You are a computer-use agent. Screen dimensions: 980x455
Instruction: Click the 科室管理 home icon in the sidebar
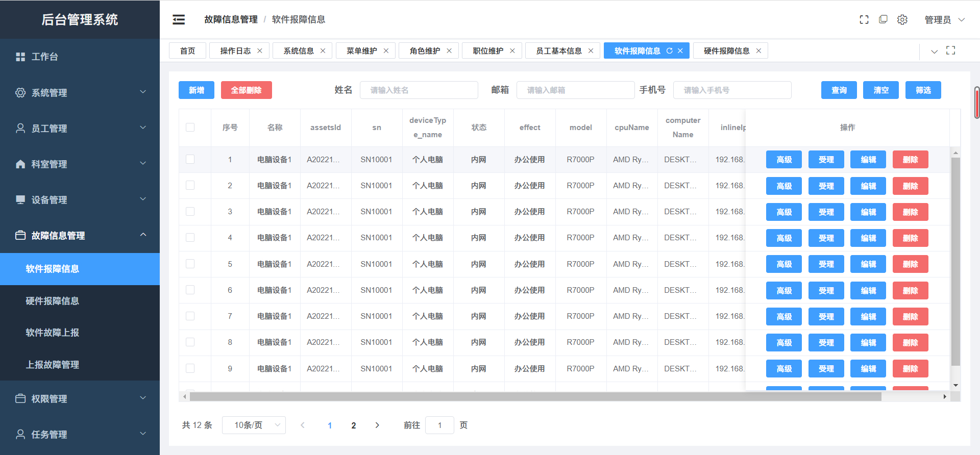coord(20,164)
